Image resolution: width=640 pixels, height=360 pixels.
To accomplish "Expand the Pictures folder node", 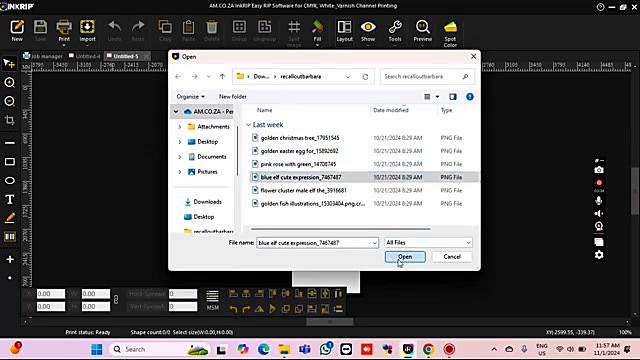I will 180,172.
